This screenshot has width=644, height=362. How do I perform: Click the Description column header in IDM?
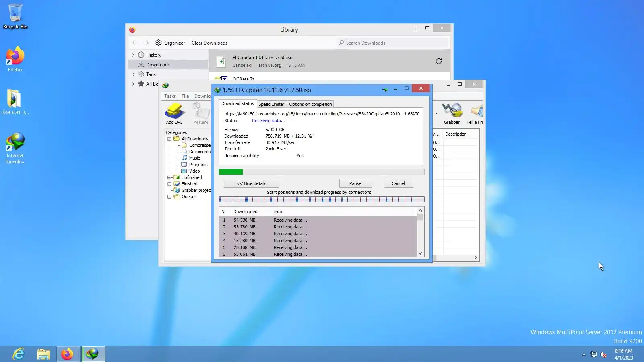click(461, 134)
